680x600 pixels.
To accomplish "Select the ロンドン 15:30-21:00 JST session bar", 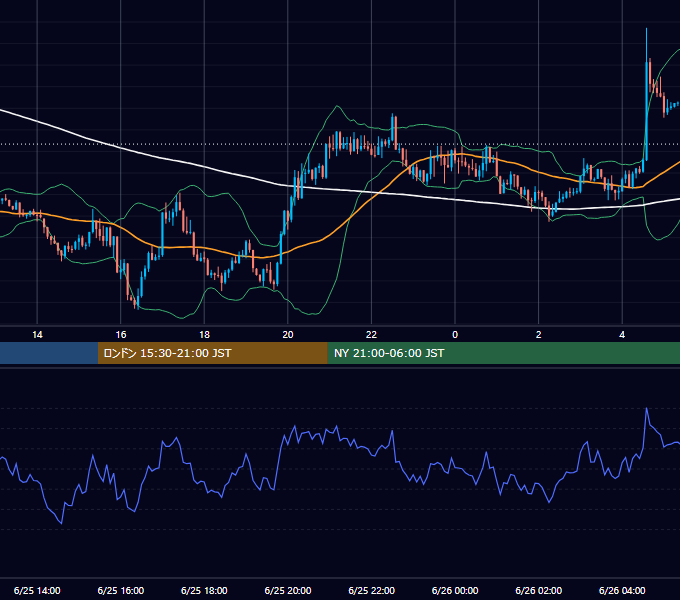I will (x=212, y=353).
